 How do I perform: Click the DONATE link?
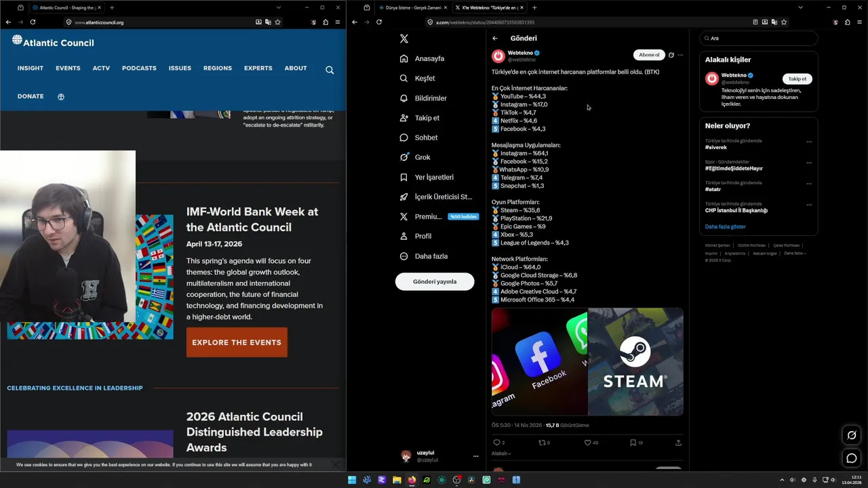(x=31, y=96)
